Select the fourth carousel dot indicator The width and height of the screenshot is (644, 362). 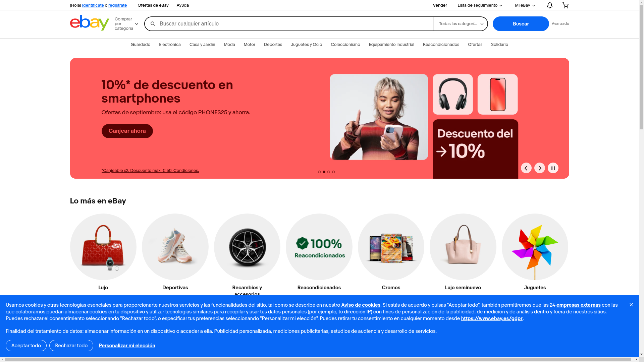[x=333, y=172]
